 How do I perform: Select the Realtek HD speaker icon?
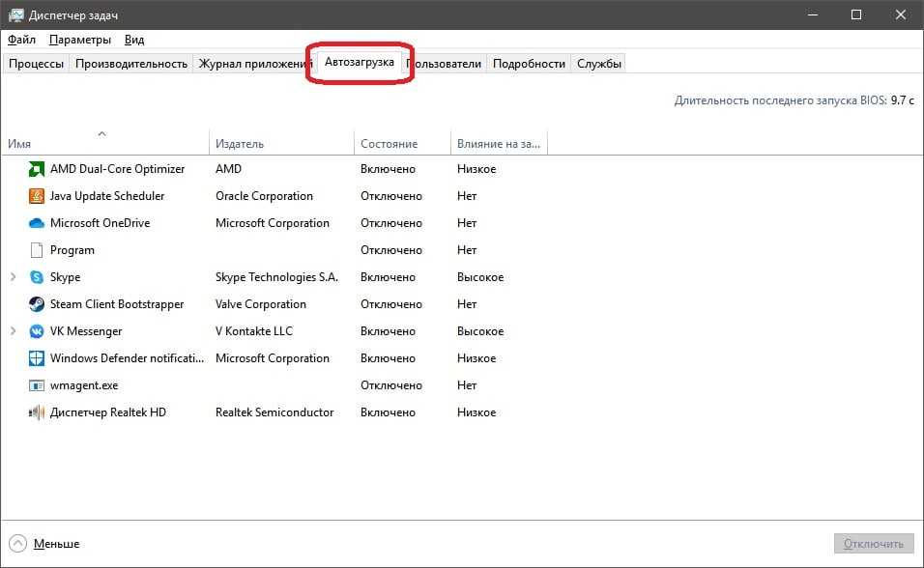(x=37, y=412)
